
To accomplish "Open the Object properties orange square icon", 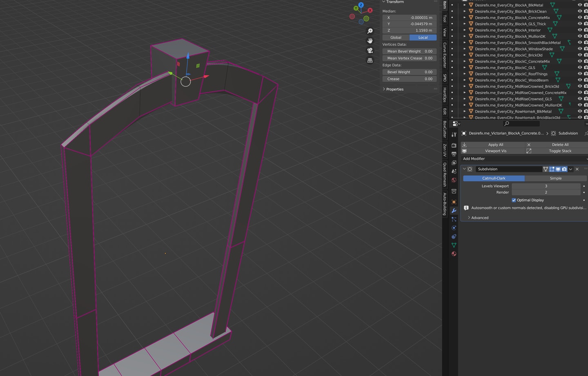I will point(454,202).
